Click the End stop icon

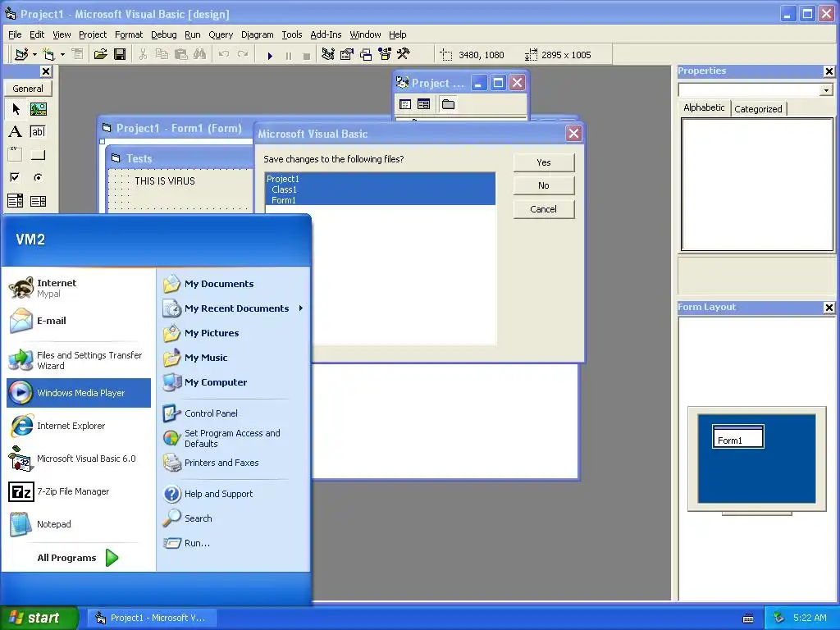[307, 56]
